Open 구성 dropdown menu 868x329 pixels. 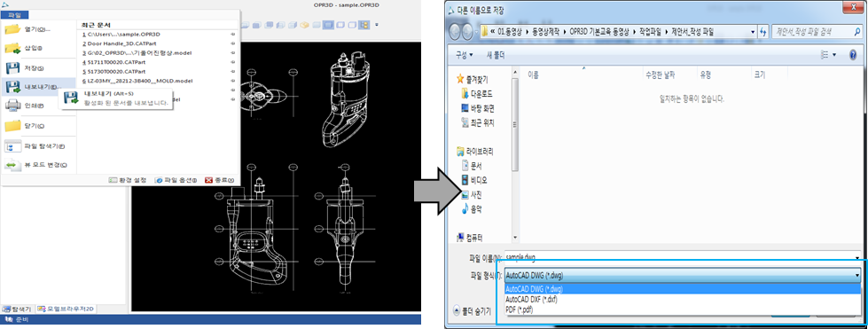tap(464, 55)
